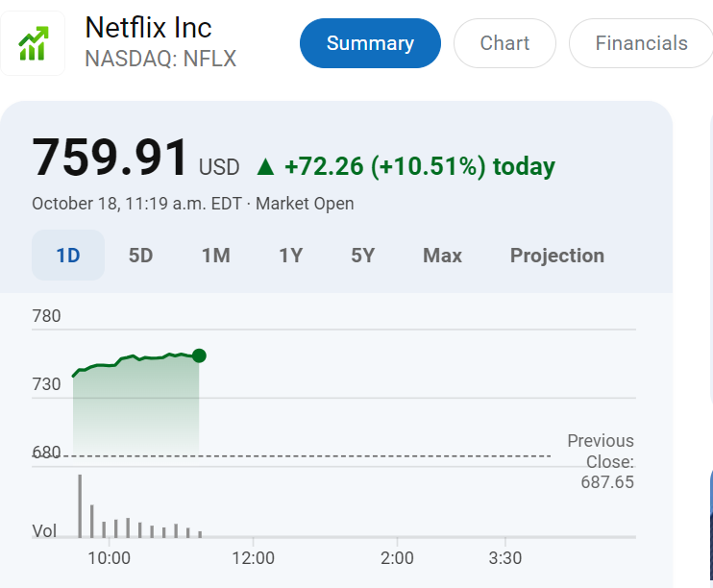Click the 759.91 current price
The width and height of the screenshot is (713, 588).
[111, 159]
